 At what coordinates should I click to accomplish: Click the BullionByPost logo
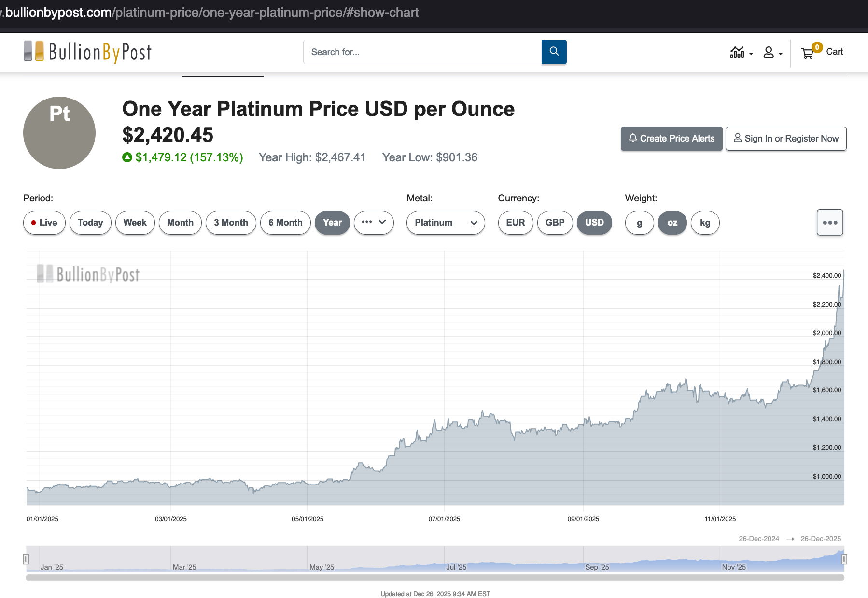pyautogui.click(x=87, y=52)
